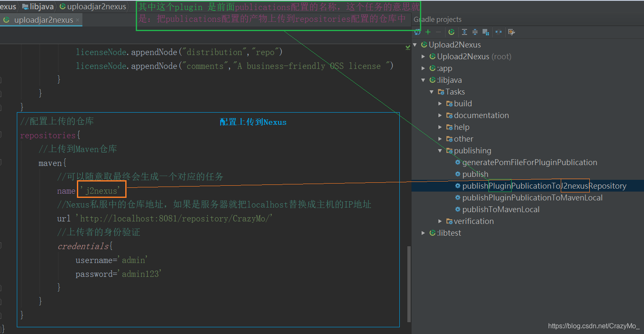Viewport: 644px width, 334px height.
Task: Collapse the top Upload2Nexus node
Action: click(x=415, y=45)
